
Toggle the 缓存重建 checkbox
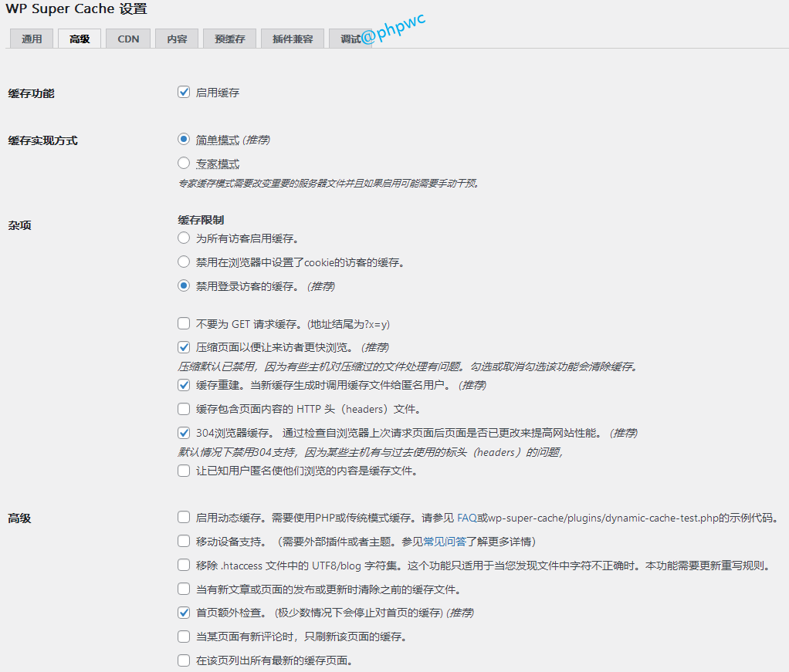click(x=184, y=385)
